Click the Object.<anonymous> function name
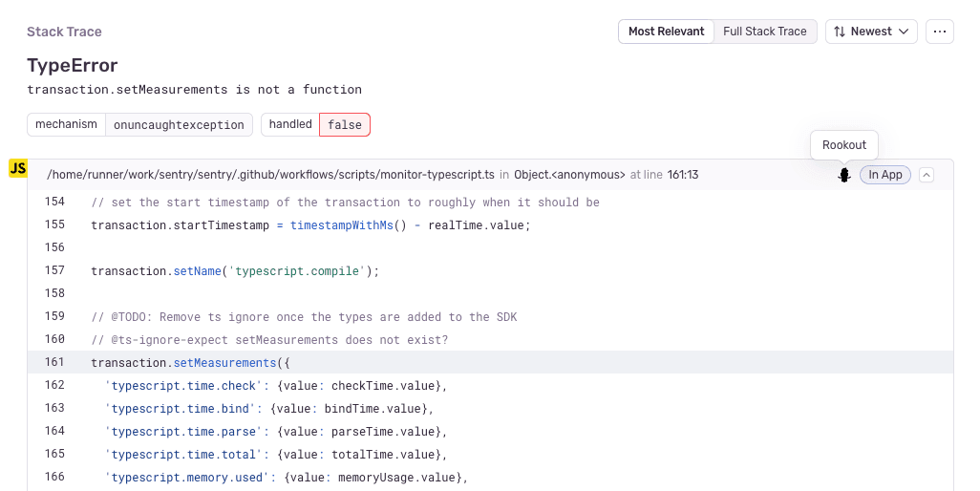This screenshot has height=491, width=980. point(569,175)
